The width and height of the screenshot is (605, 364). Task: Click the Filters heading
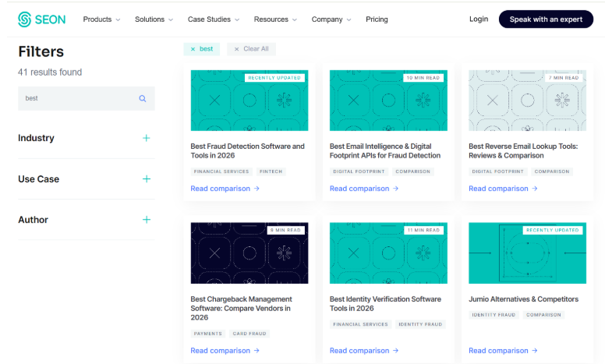[x=41, y=51]
